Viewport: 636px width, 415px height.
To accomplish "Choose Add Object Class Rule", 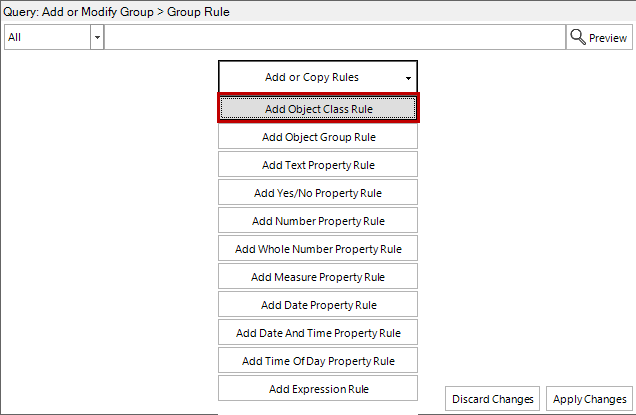I will (x=318, y=109).
